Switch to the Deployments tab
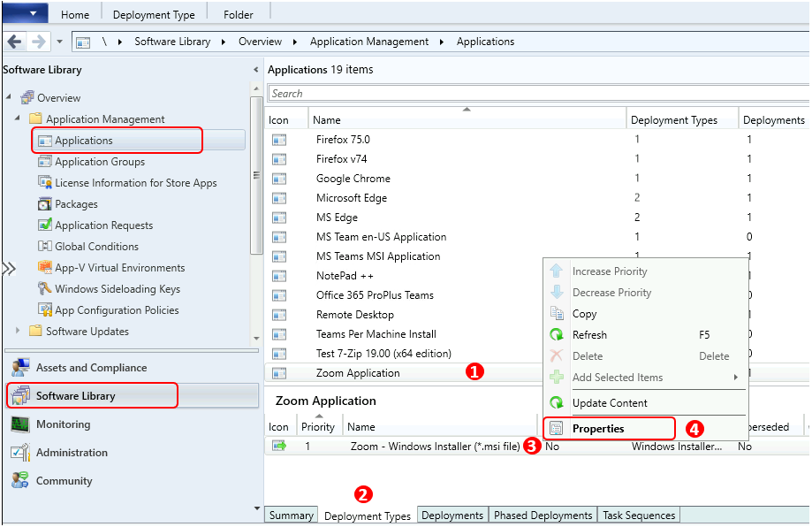 point(452,516)
